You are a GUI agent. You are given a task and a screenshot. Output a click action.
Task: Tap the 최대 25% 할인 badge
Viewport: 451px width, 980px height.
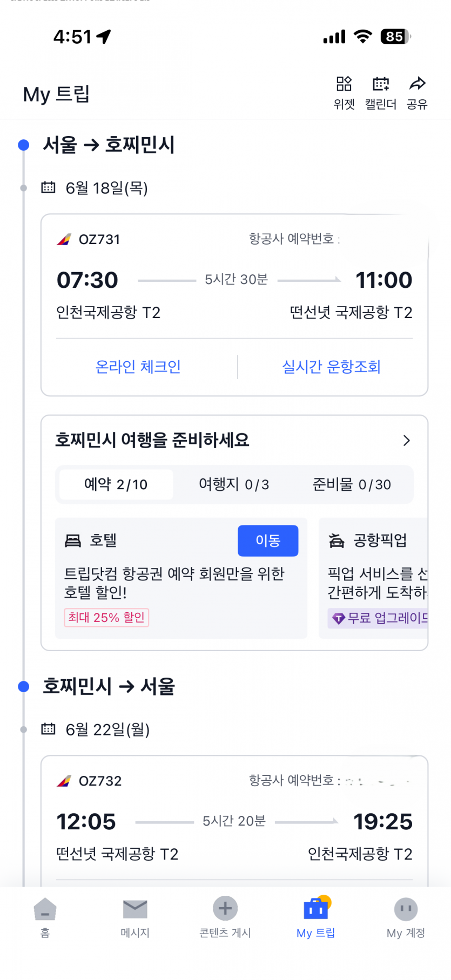(106, 617)
